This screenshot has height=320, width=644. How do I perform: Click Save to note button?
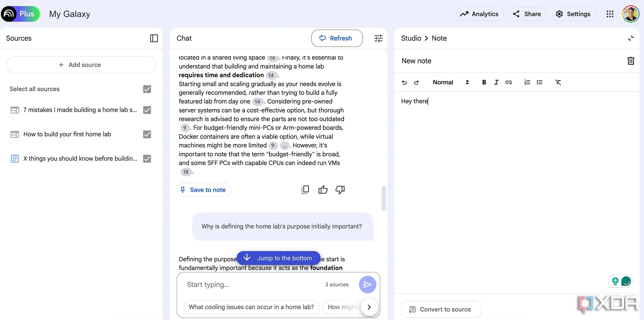pyautogui.click(x=203, y=190)
